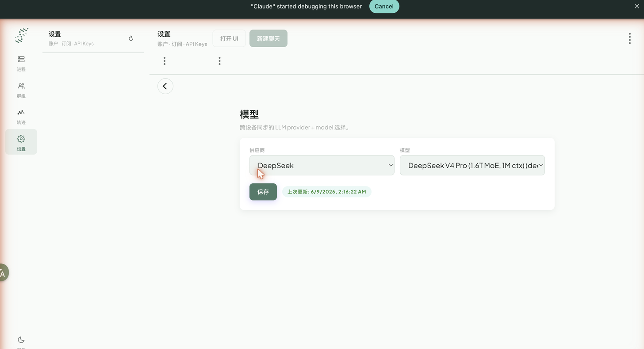Open the second three-dot menu below header
The width and height of the screenshot is (644, 349).
click(219, 61)
